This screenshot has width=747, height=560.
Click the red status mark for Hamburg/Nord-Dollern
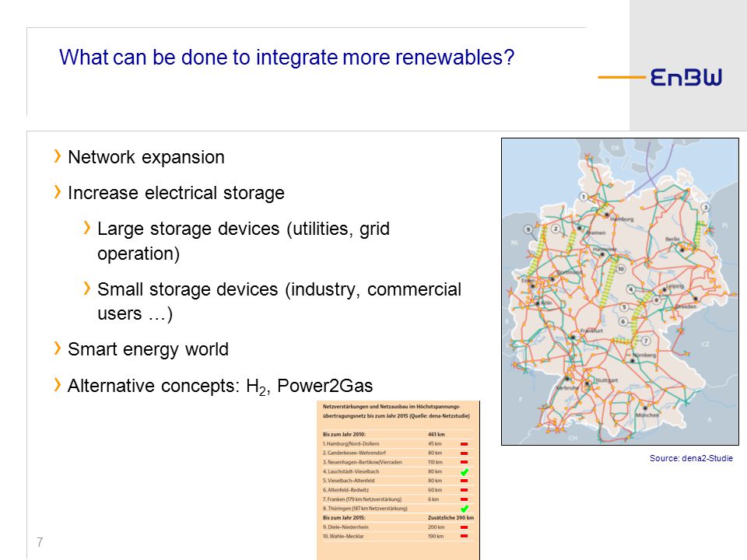pyautogui.click(x=464, y=444)
